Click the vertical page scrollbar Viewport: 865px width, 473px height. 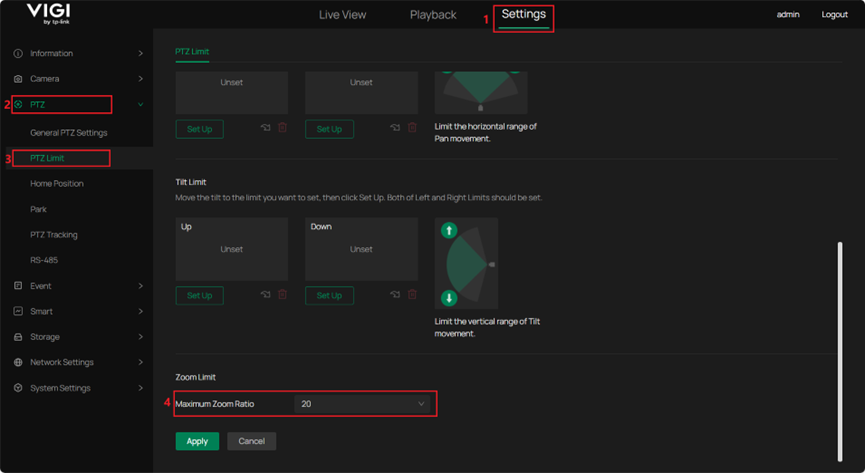pyautogui.click(x=840, y=352)
